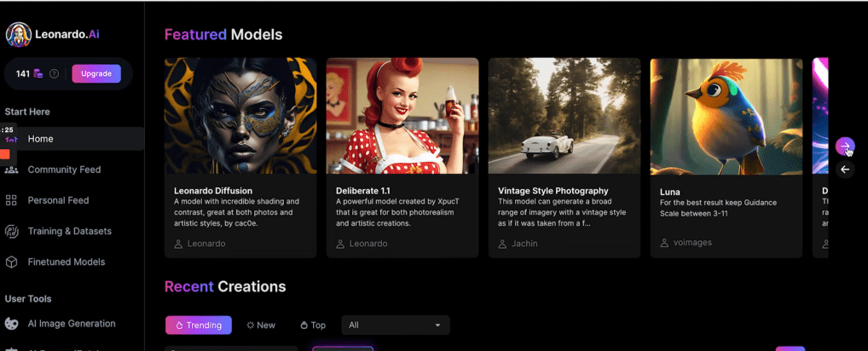This screenshot has width=868, height=351.
Task: Click the author name voimages
Action: [x=692, y=243]
